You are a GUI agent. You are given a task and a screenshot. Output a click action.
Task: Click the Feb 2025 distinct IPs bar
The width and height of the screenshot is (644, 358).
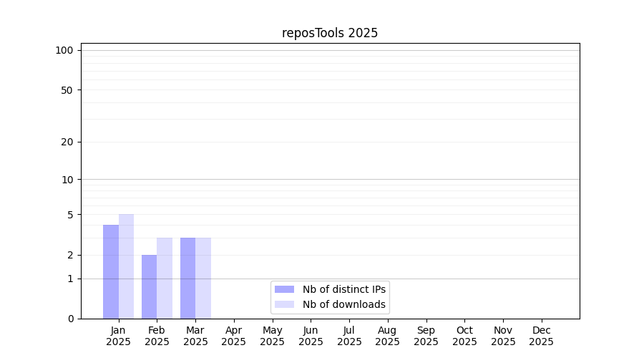tap(149, 286)
